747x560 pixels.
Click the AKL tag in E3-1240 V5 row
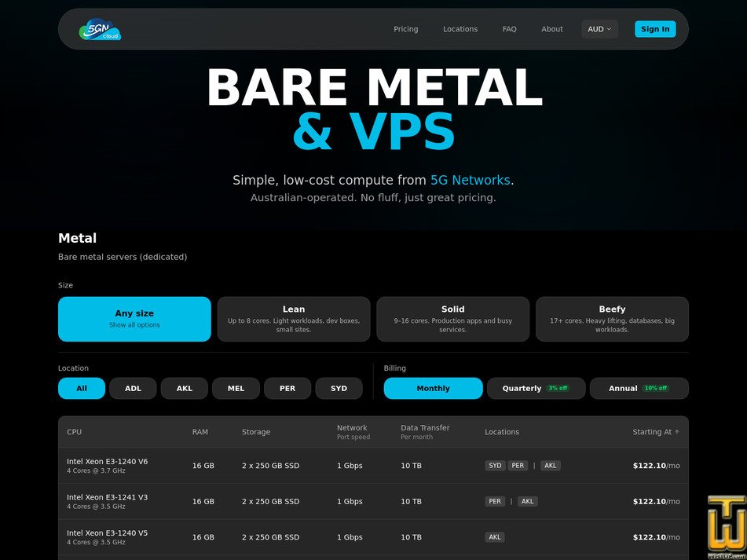(495, 537)
